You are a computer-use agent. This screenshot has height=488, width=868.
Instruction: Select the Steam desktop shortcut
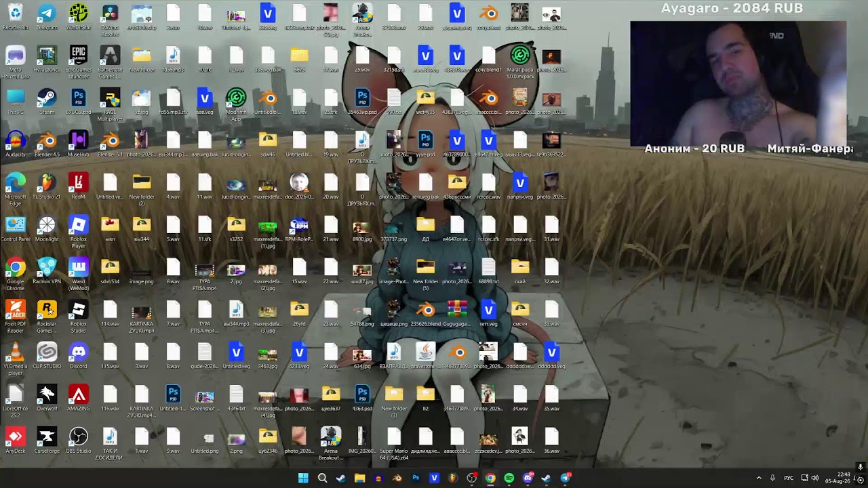(x=47, y=102)
